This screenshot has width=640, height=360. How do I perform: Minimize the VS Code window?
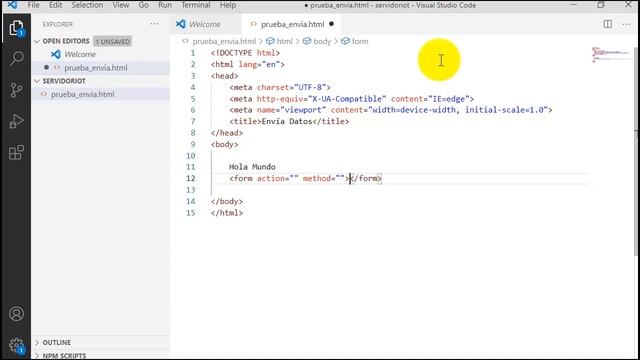pos(573,5)
